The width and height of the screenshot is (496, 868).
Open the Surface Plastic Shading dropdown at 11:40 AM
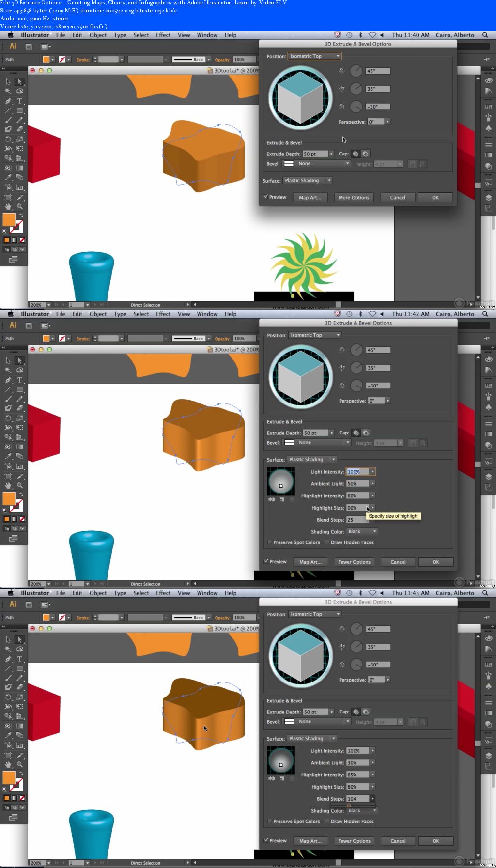click(x=308, y=181)
